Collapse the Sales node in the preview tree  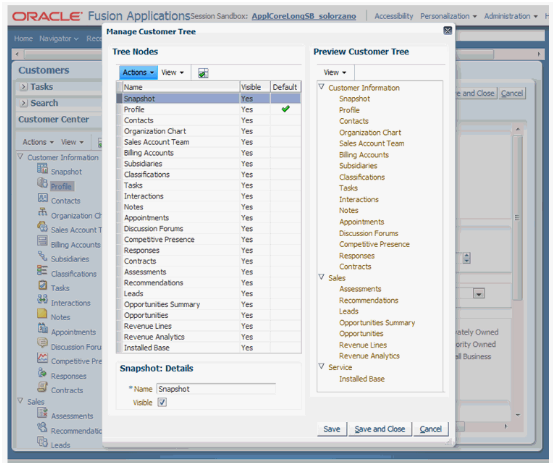pos(321,277)
